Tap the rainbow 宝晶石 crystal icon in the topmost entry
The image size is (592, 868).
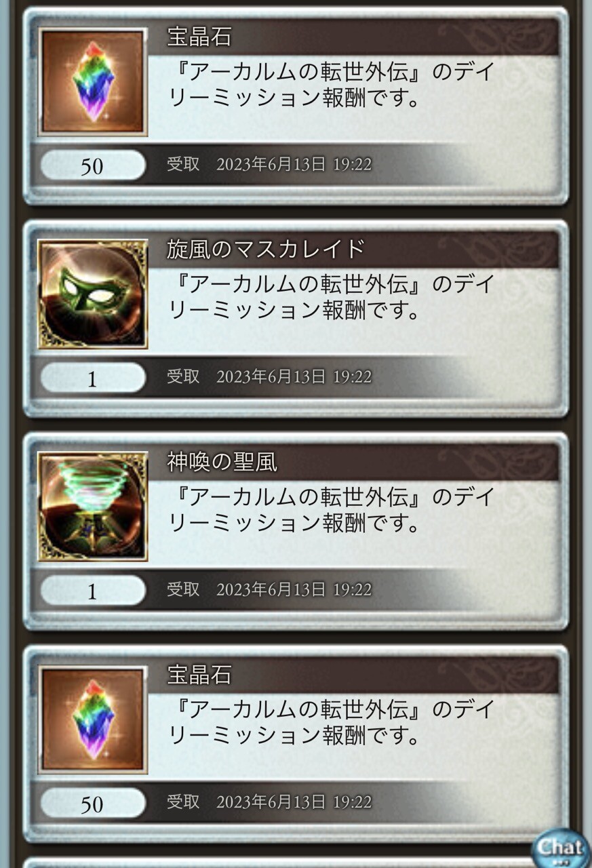(x=92, y=81)
